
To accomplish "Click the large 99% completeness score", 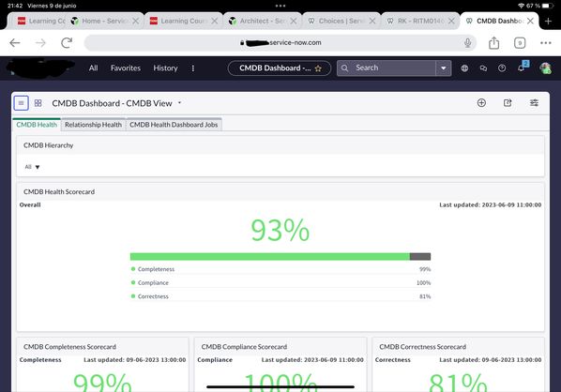I will [x=102, y=382].
